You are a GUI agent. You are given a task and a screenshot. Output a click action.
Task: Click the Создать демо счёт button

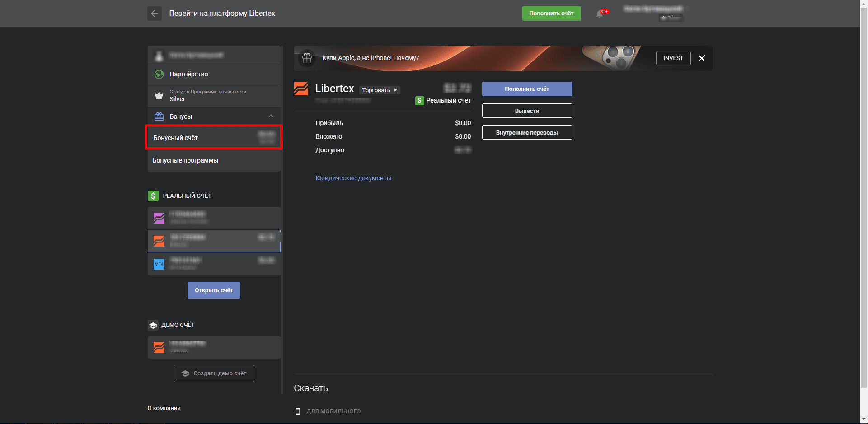click(214, 373)
